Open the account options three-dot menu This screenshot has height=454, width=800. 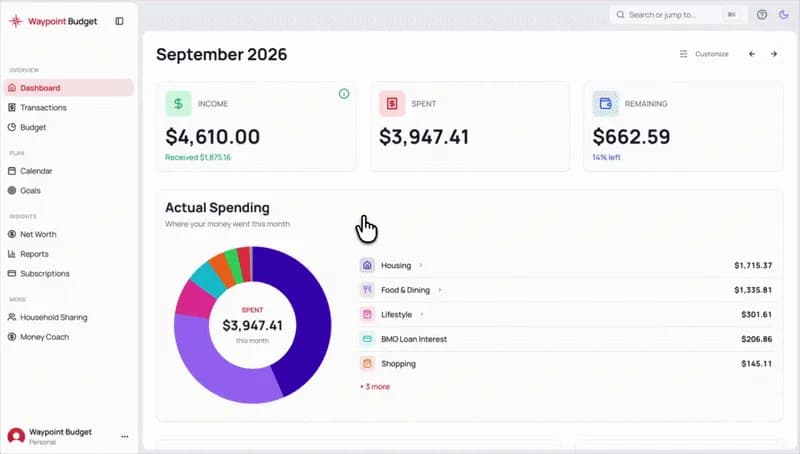point(124,437)
